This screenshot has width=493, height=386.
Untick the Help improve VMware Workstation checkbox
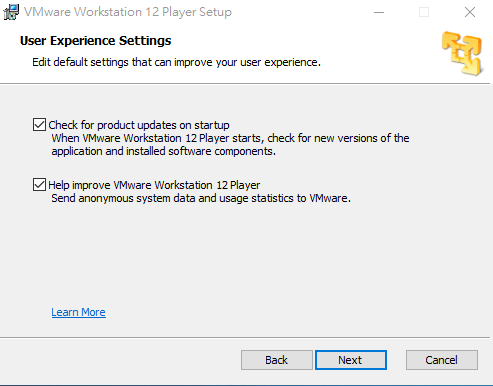39,185
